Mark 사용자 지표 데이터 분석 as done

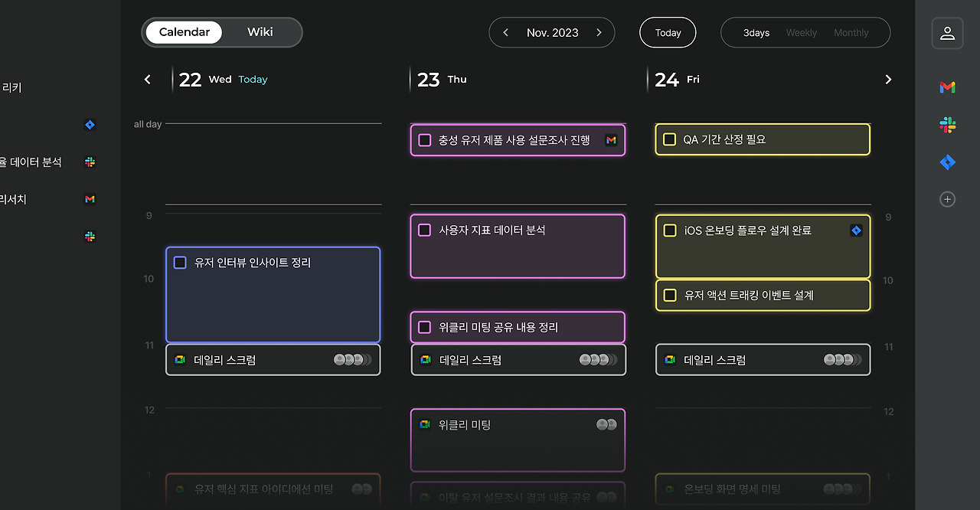[424, 230]
